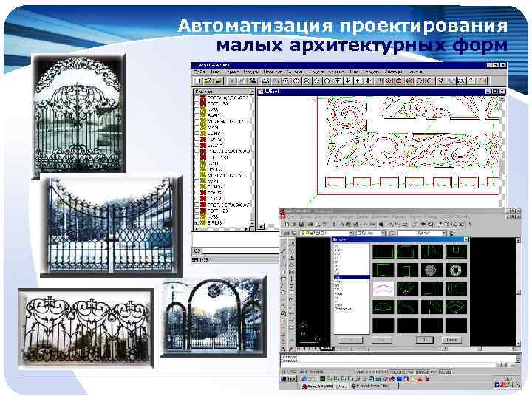Click the Cancel button in the block dialog
The image size is (532, 399).
tap(451, 340)
